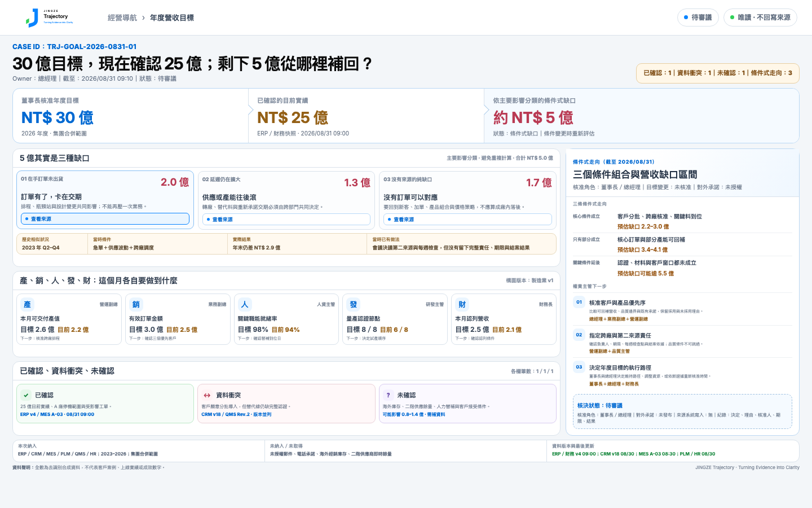Click 董事長＋總經理＋財務長 owners text

pos(614,384)
